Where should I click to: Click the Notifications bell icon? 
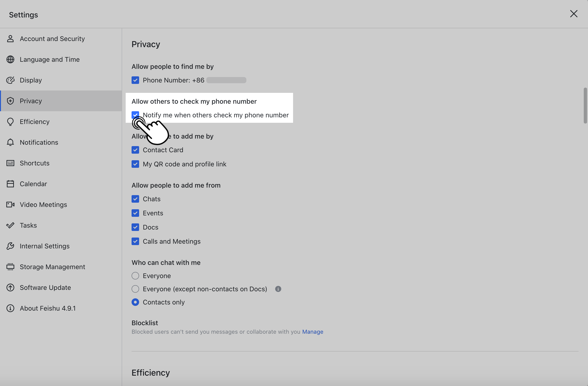point(10,142)
